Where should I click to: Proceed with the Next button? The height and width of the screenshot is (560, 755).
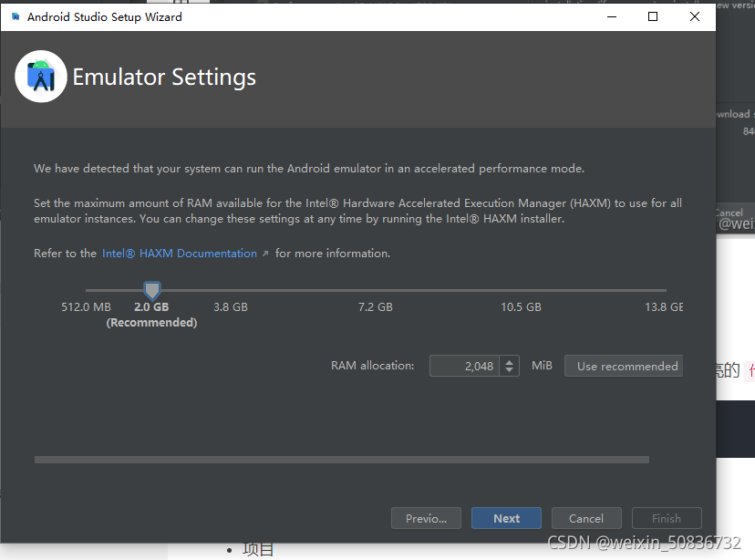point(507,519)
